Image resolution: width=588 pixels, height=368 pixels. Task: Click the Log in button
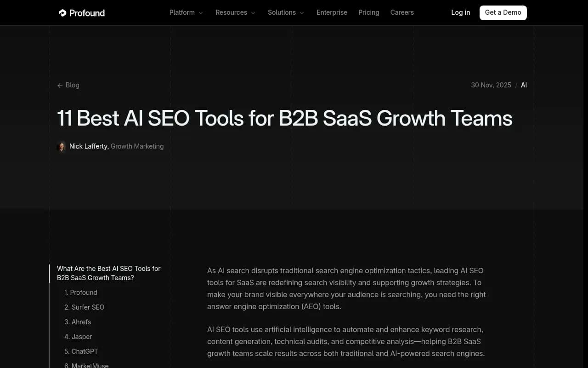point(461,12)
